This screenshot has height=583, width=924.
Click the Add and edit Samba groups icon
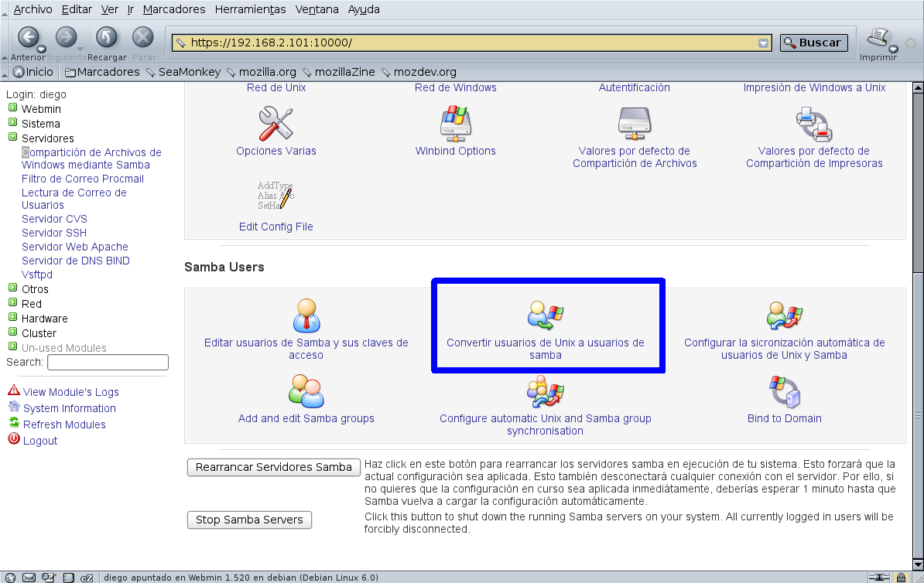point(306,391)
